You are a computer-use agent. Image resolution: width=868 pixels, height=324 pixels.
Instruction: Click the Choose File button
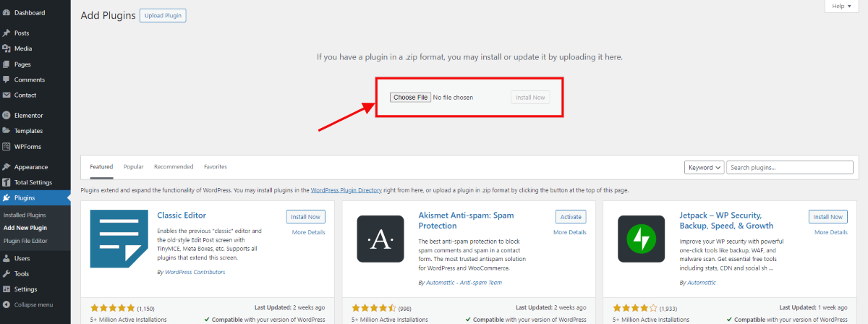pyautogui.click(x=411, y=97)
